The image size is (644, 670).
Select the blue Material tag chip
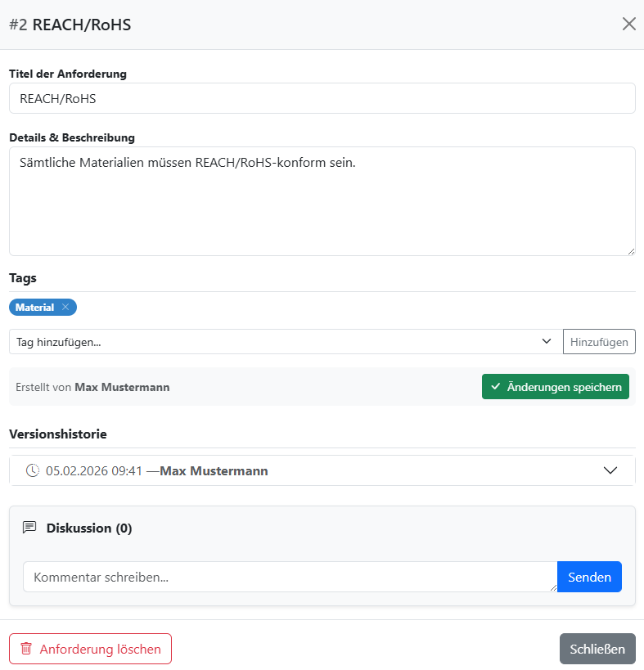click(x=34, y=307)
